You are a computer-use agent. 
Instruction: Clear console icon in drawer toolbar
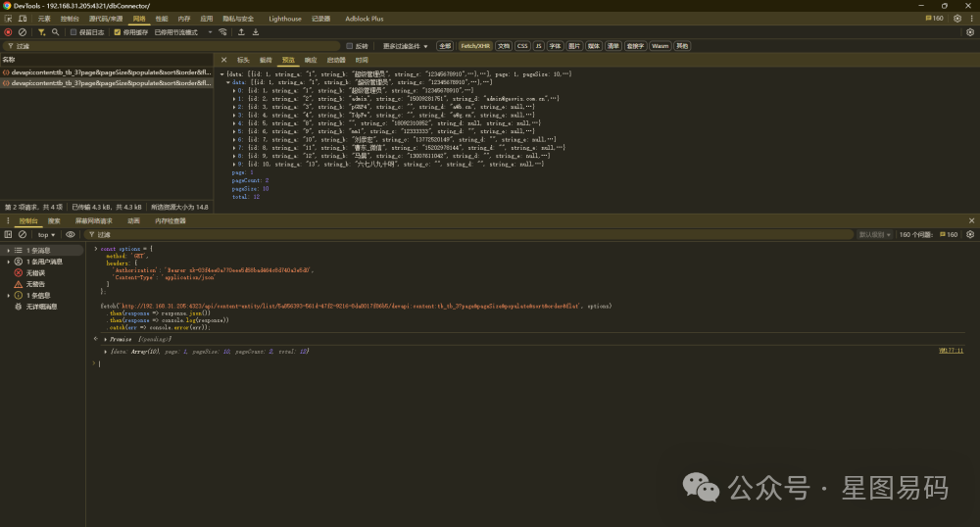(x=23, y=235)
